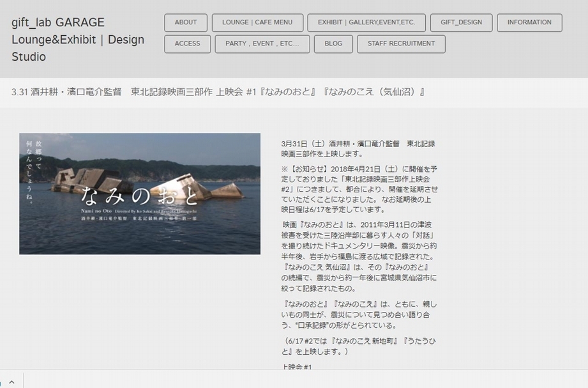The image size is (588, 388).
Task: Open the STAFF RECRUITMENT page
Action: click(x=401, y=44)
